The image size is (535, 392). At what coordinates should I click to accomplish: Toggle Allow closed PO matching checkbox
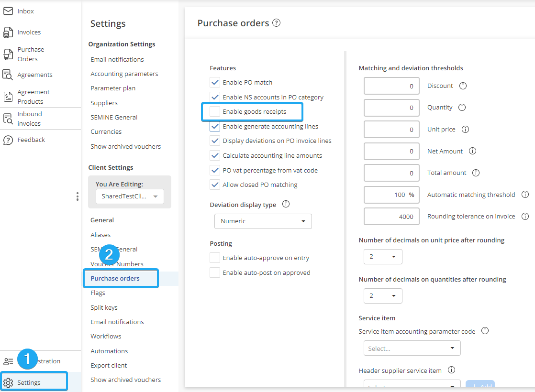tap(215, 185)
